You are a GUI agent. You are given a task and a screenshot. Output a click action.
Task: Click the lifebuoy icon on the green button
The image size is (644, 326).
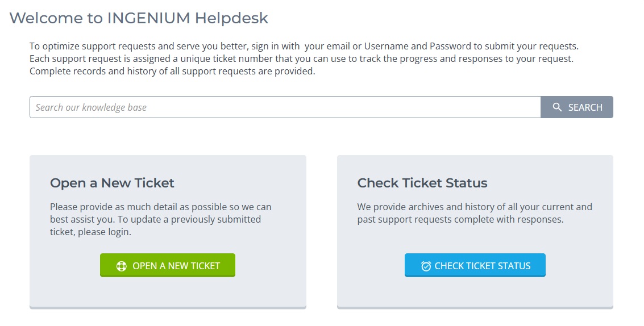coord(121,266)
